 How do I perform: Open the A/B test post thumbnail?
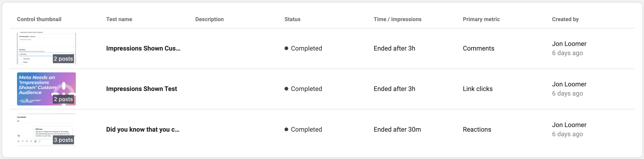46,129
